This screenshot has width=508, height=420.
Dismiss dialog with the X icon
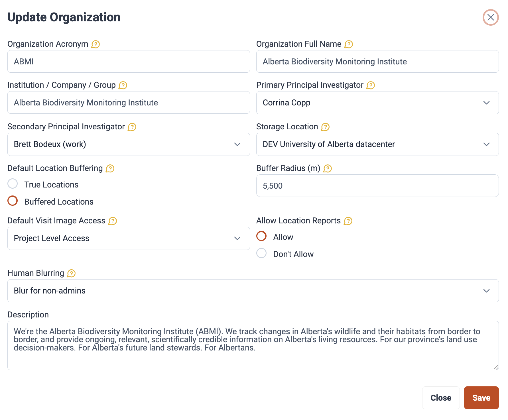click(x=490, y=17)
